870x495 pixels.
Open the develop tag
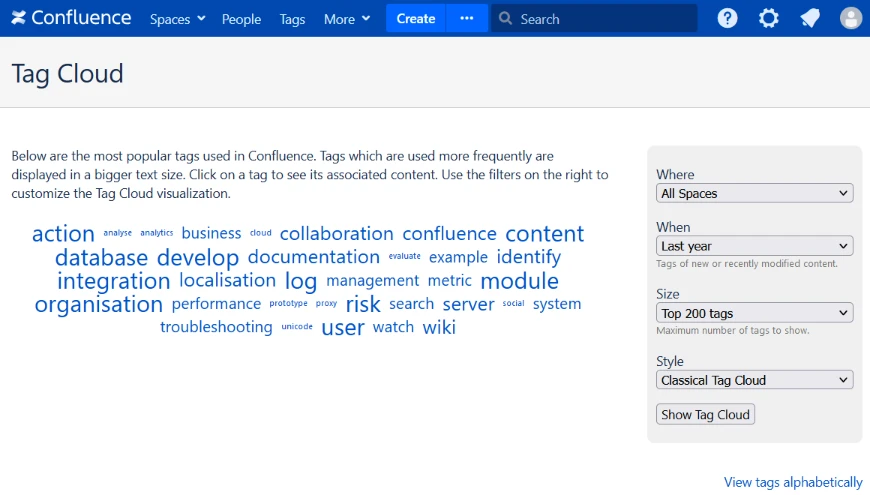pyautogui.click(x=198, y=257)
